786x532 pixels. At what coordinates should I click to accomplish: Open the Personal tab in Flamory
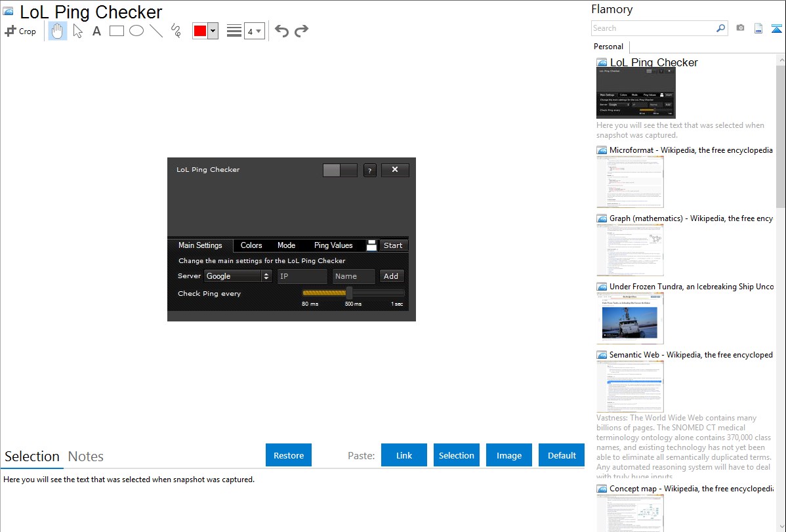click(x=609, y=47)
